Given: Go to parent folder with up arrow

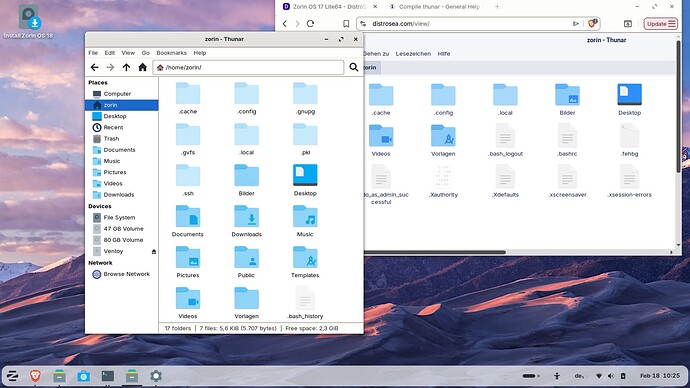Looking at the screenshot, I should tap(126, 67).
